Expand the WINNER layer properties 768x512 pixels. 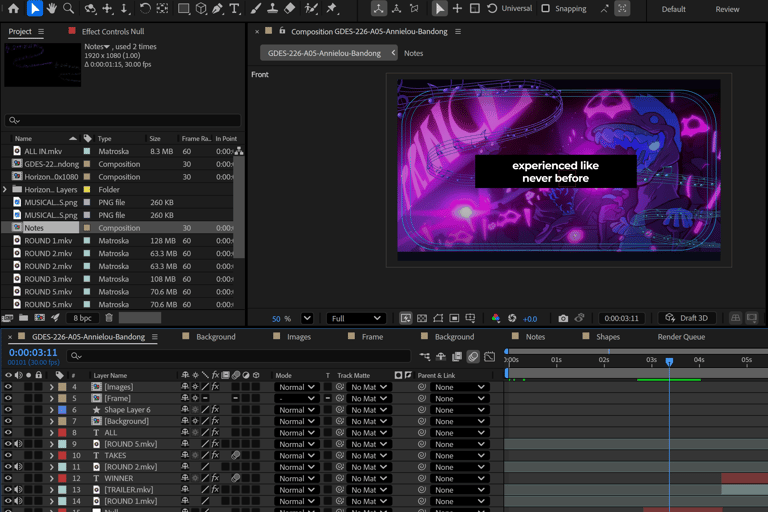pos(51,478)
